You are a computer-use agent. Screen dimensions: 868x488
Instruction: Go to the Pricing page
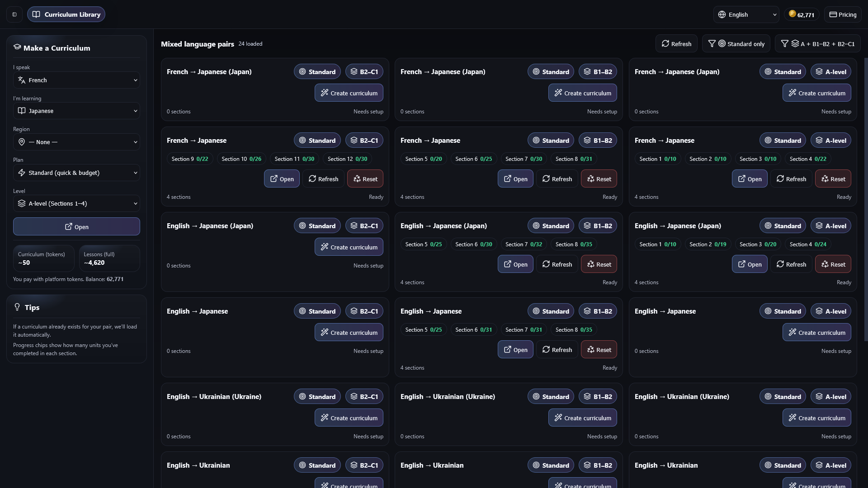(x=842, y=14)
